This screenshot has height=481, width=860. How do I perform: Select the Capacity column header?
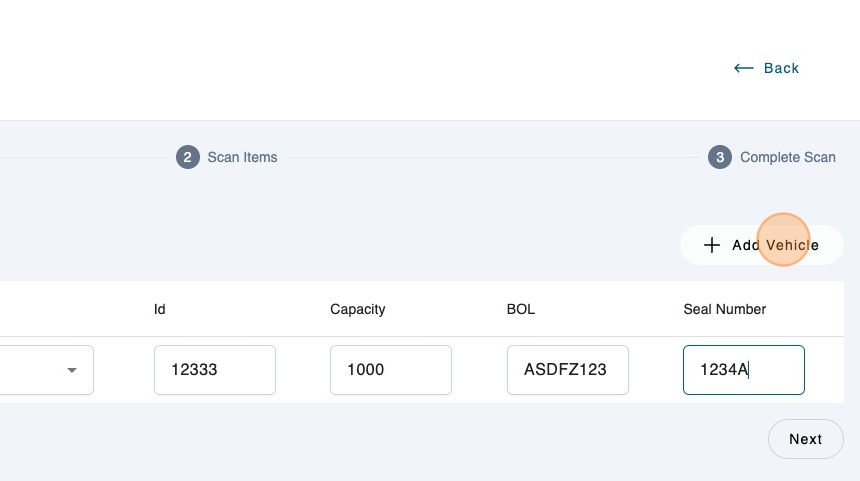357,309
